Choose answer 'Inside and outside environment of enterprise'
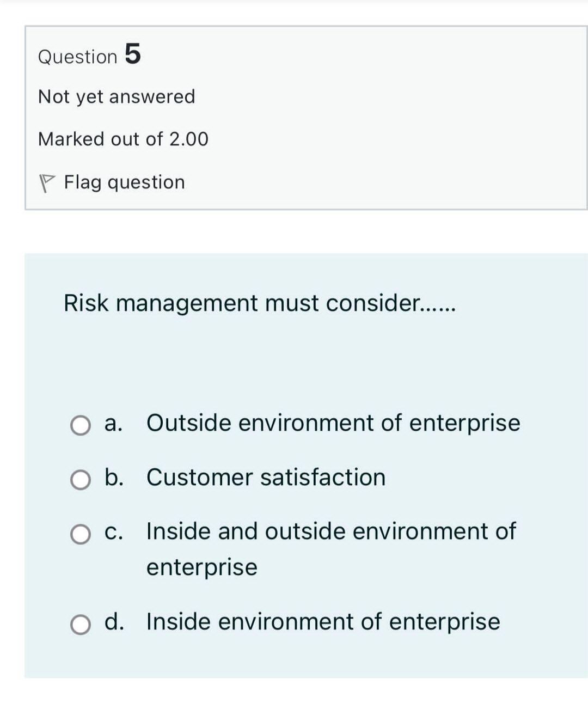 click(x=330, y=531)
